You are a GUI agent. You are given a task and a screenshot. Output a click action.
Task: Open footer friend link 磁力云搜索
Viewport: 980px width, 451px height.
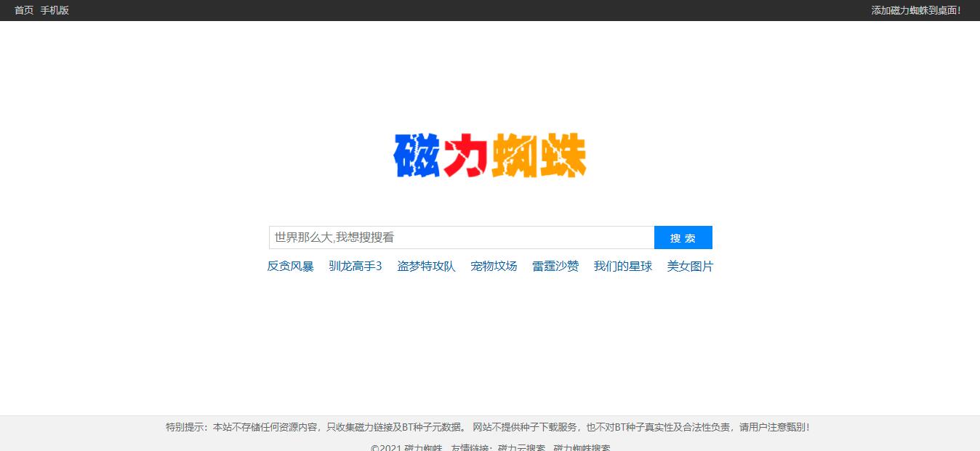point(521,447)
